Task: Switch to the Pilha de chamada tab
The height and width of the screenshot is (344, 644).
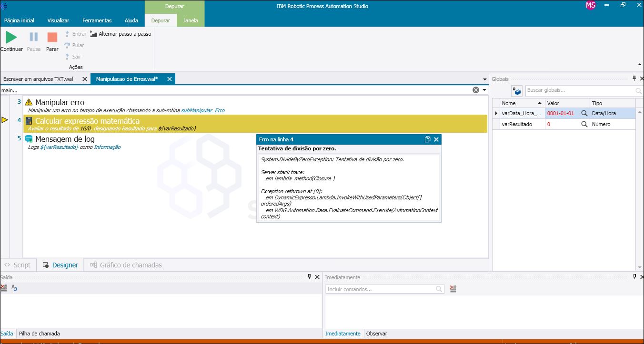Action: (40, 334)
